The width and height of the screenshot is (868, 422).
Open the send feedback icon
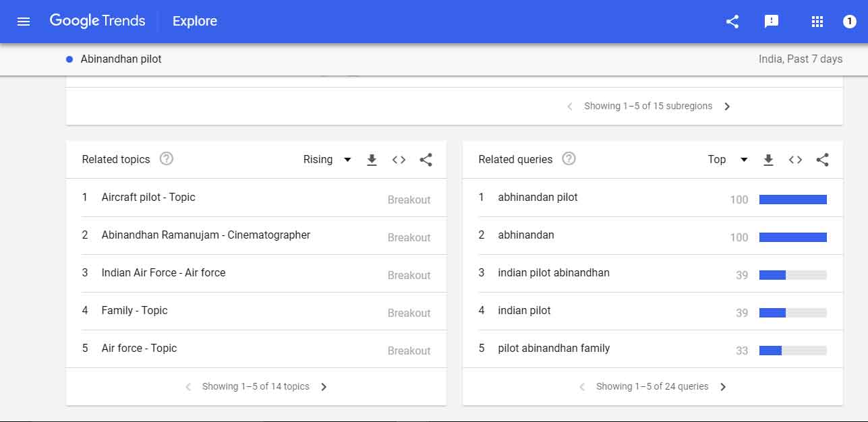coord(772,22)
